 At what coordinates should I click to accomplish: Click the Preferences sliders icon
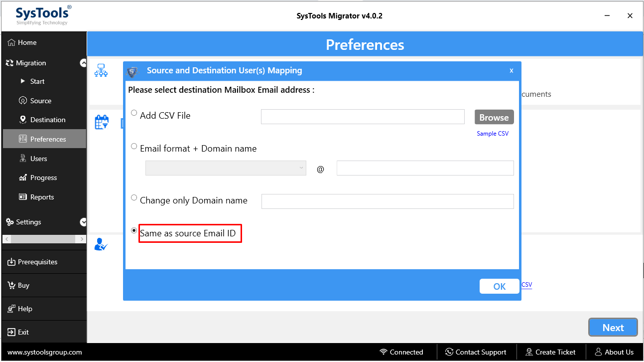(x=23, y=139)
